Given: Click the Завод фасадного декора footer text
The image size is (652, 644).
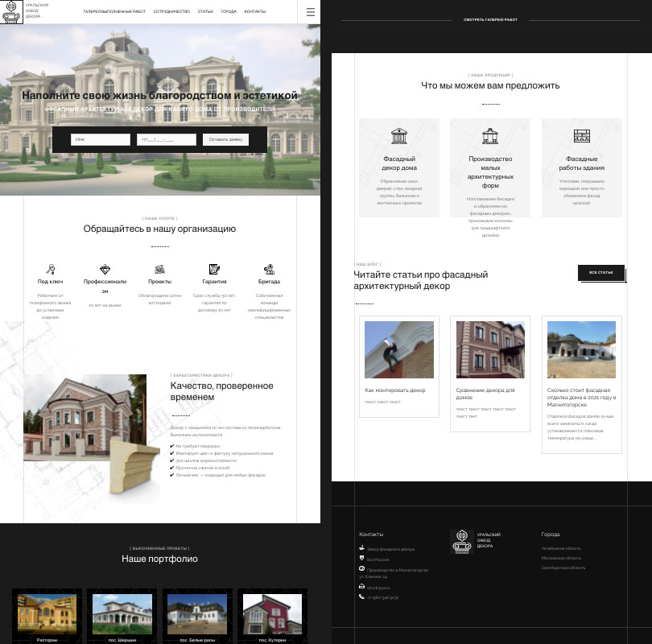Looking at the screenshot, I should [x=391, y=549].
